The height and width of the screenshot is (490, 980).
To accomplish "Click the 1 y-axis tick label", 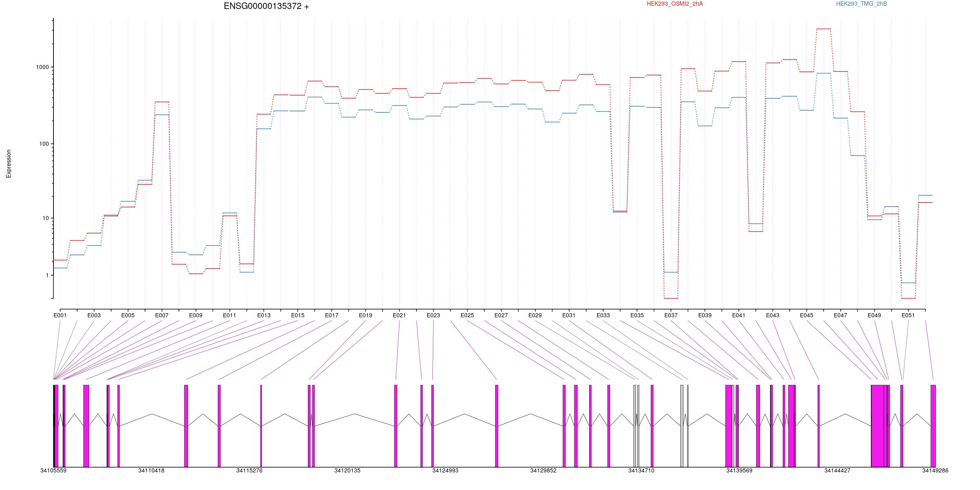I will pyautogui.click(x=47, y=275).
